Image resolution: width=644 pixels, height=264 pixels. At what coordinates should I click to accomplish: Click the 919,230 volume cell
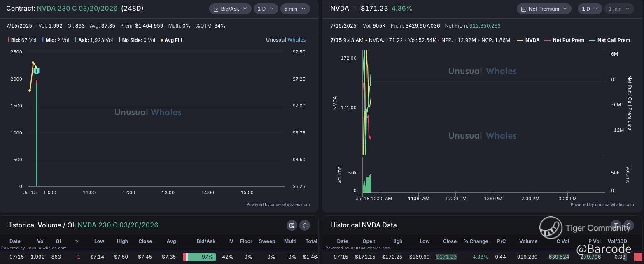click(x=527, y=257)
